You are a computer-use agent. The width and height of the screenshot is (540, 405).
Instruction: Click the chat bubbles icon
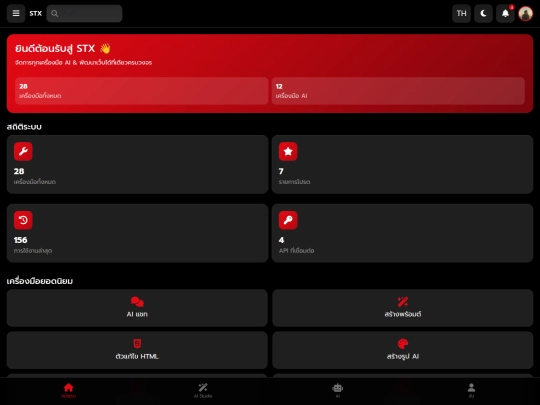click(137, 302)
